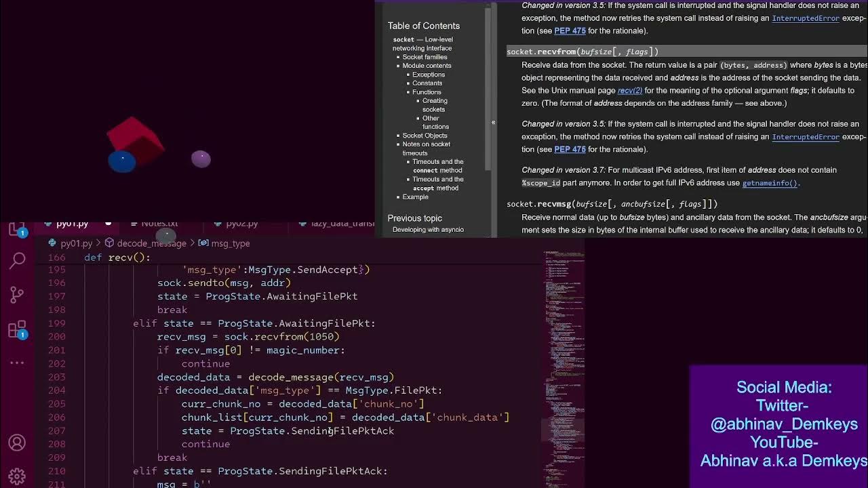Click 'chunk_data' string on line 206

pos(469,418)
